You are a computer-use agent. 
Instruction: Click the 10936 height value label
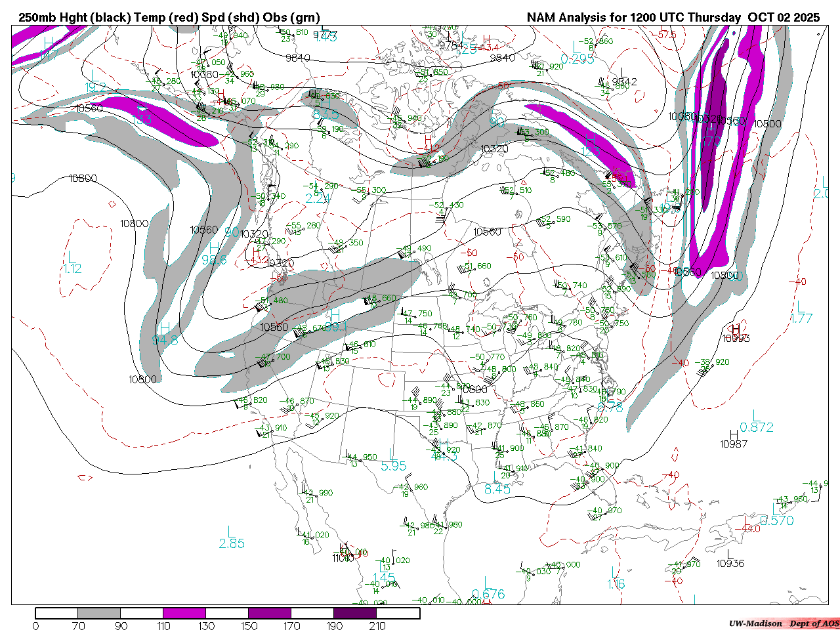point(730,563)
